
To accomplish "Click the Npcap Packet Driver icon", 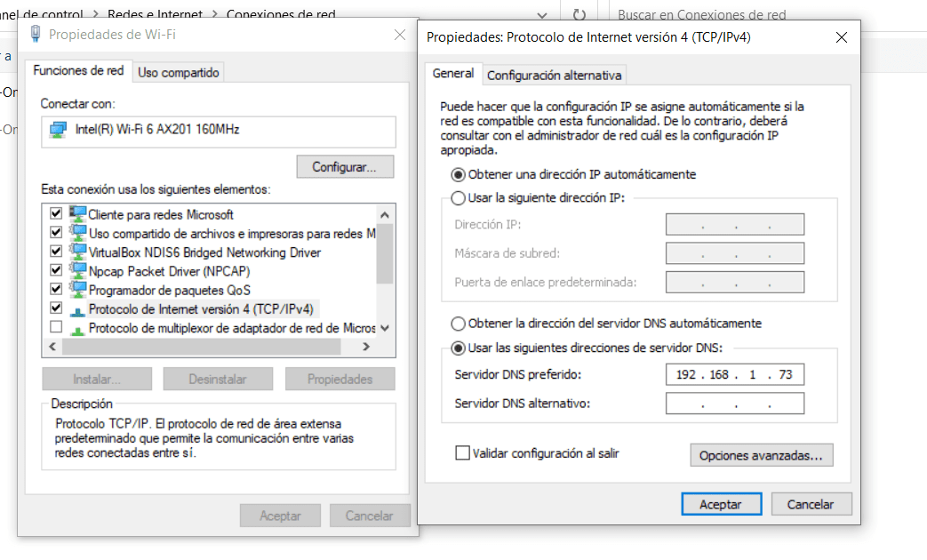I will pyautogui.click(x=77, y=270).
